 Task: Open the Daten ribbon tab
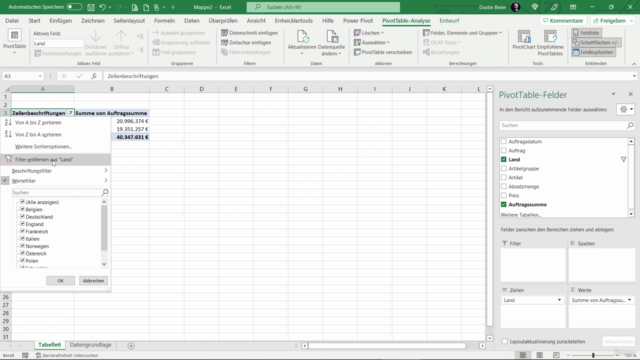191,20
